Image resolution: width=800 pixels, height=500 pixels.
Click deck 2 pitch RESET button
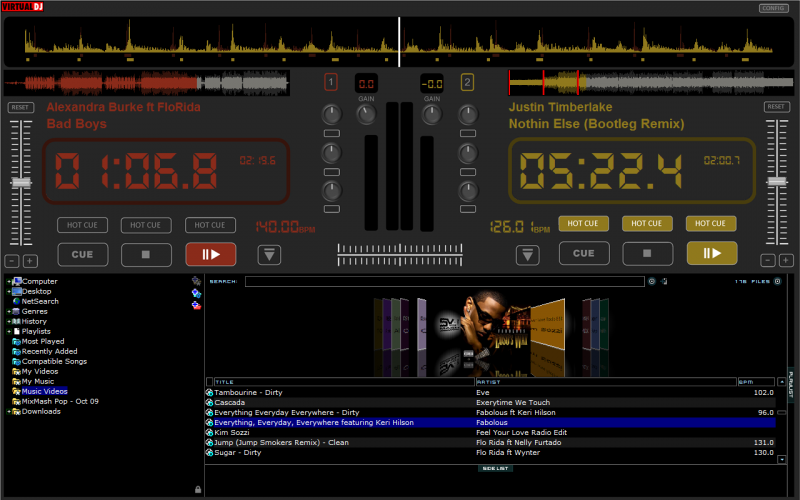coord(776,107)
